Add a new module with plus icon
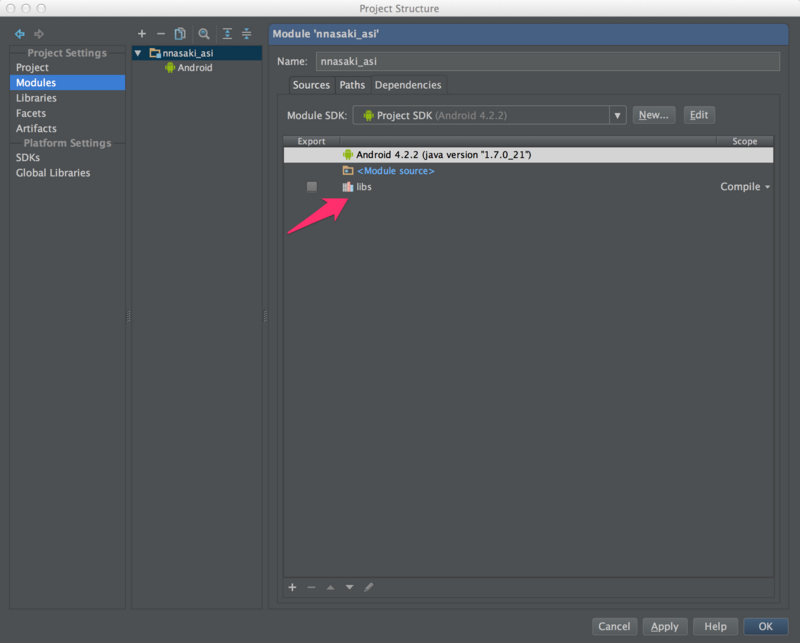The image size is (800, 643). pyautogui.click(x=142, y=34)
